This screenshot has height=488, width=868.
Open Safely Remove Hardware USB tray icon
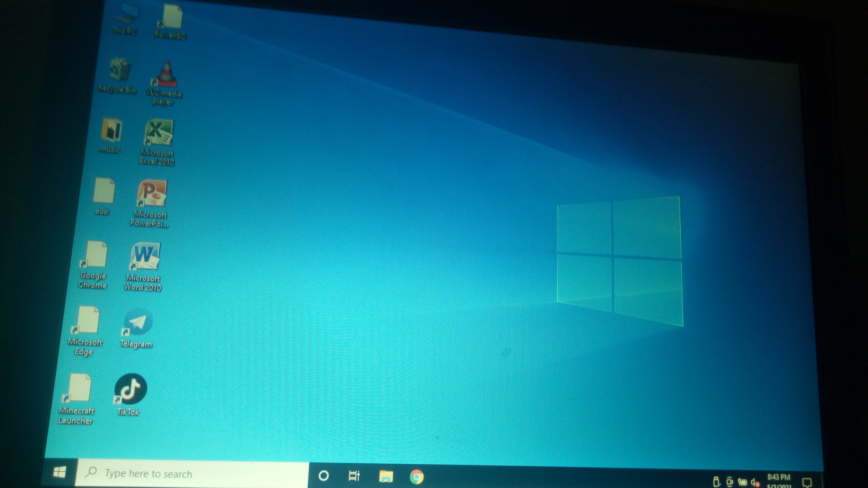[717, 482]
